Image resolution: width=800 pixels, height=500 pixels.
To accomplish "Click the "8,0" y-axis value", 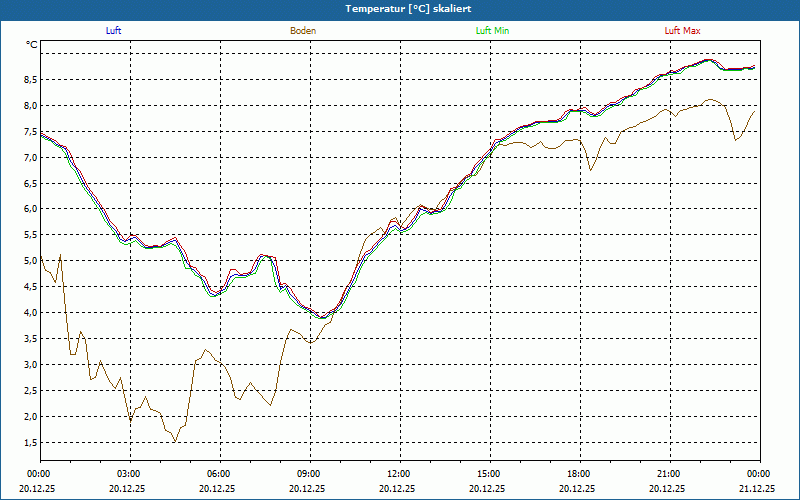I will pyautogui.click(x=31, y=106).
